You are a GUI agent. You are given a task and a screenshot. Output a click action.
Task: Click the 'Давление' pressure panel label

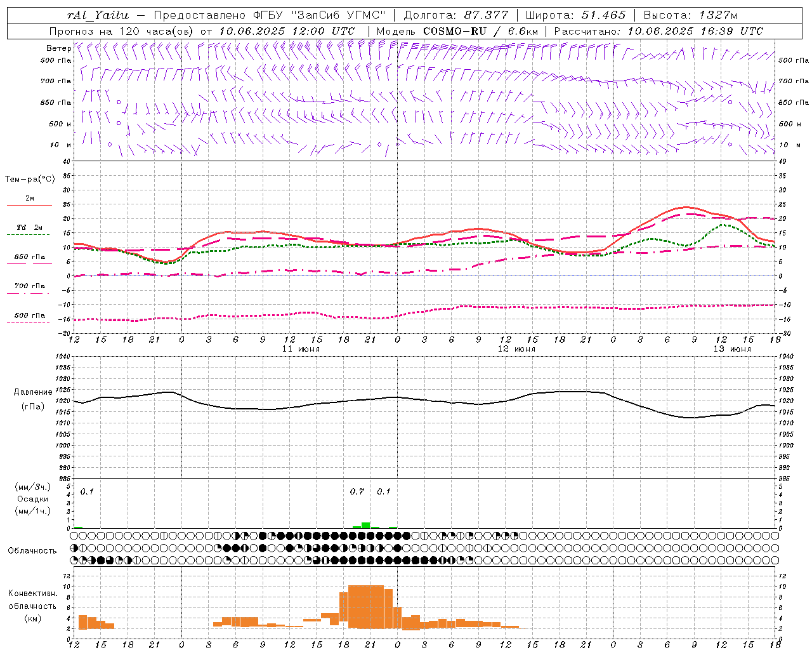tap(33, 392)
